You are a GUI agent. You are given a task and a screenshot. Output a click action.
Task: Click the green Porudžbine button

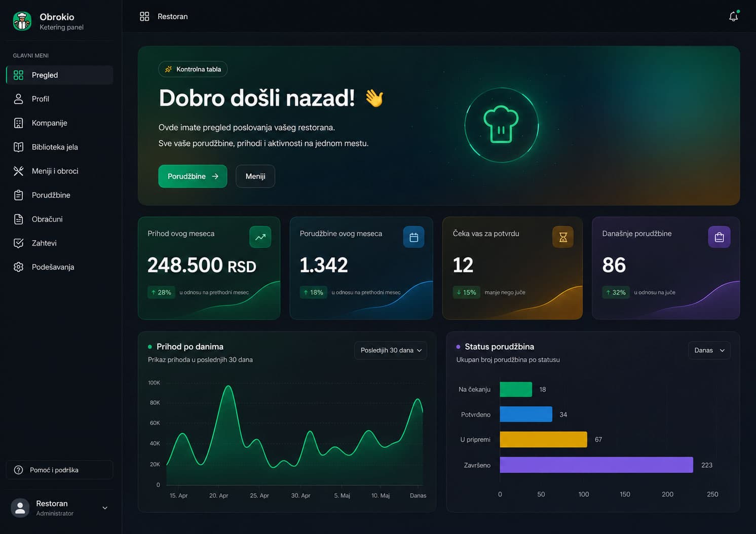click(x=193, y=176)
